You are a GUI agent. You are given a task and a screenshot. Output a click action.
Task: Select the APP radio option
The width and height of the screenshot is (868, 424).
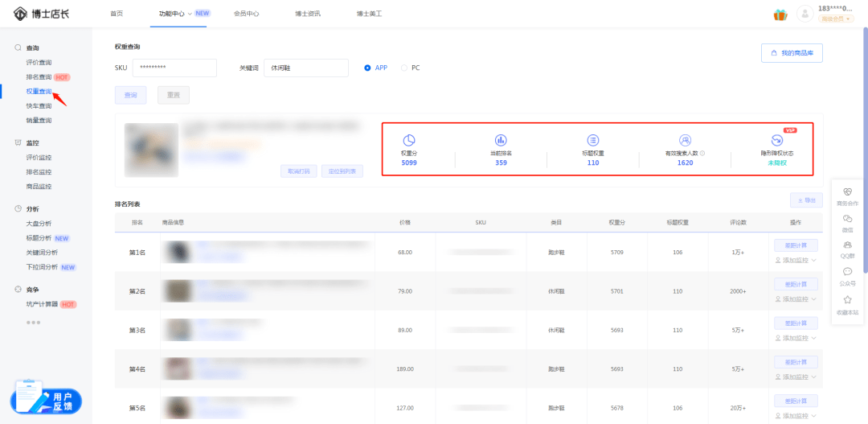pyautogui.click(x=367, y=68)
